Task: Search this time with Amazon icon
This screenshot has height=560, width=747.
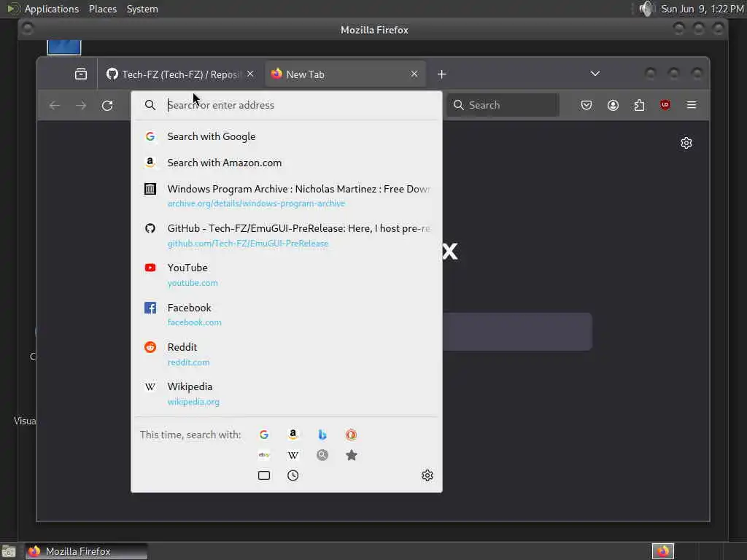Action: [293, 435]
